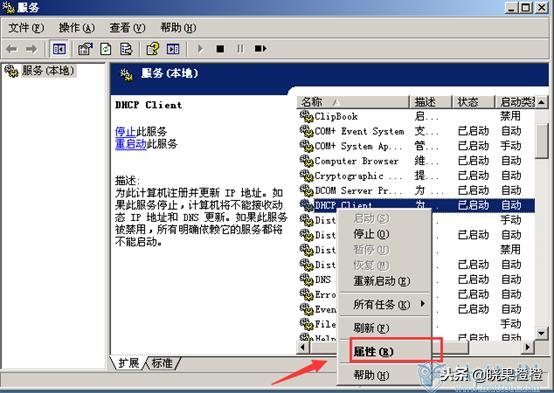Maximize the 服务 window

[x=525, y=7]
